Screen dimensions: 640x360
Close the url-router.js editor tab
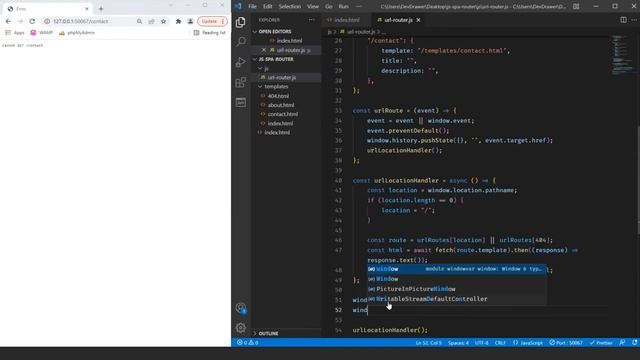pos(418,20)
